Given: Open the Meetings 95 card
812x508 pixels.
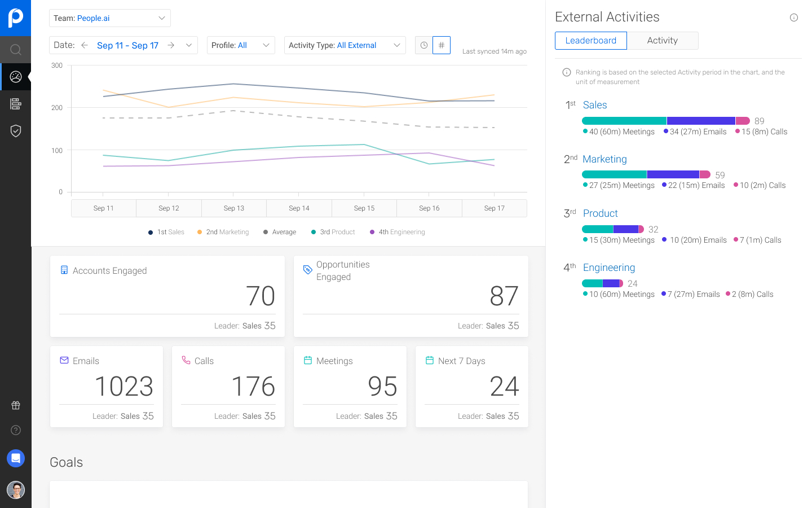Looking at the screenshot, I should [350, 387].
